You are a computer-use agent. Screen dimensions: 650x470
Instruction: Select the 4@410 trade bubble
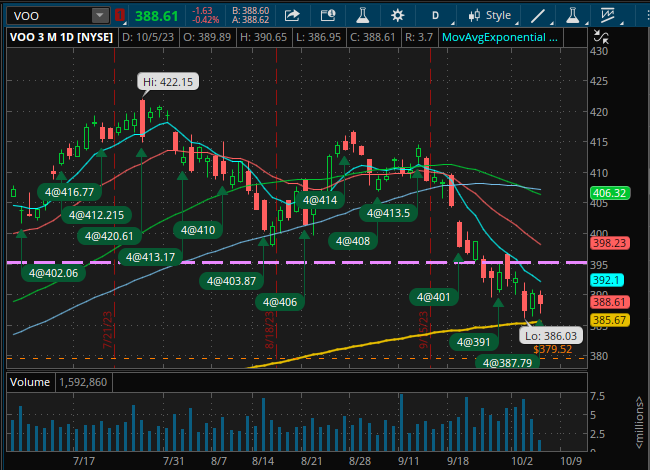pyautogui.click(x=198, y=230)
